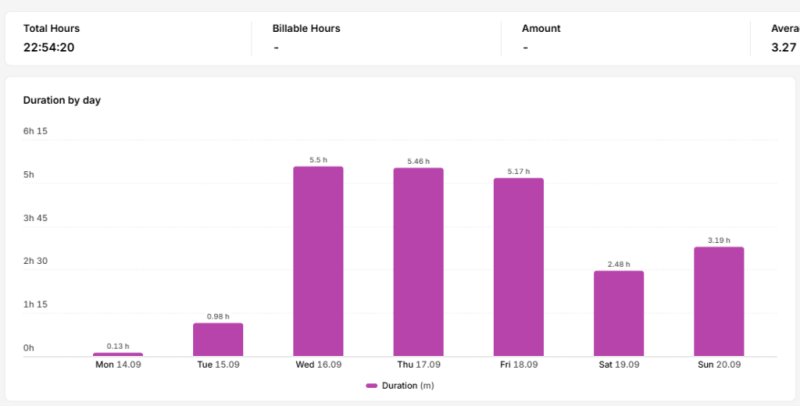Screen dimensions: 800x406
Task: Select the Wed 16.09 bar
Action: (318, 261)
